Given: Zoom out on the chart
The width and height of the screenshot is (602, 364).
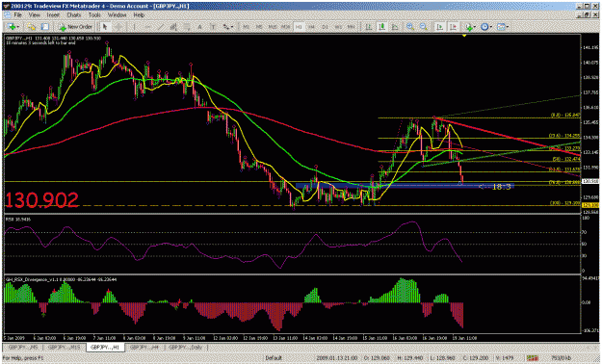Looking at the screenshot, I should [423, 27].
